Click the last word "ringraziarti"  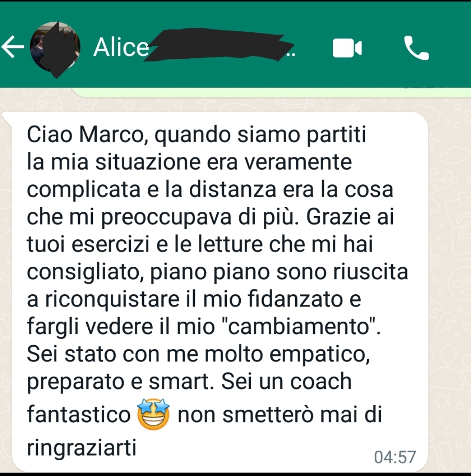point(82,448)
